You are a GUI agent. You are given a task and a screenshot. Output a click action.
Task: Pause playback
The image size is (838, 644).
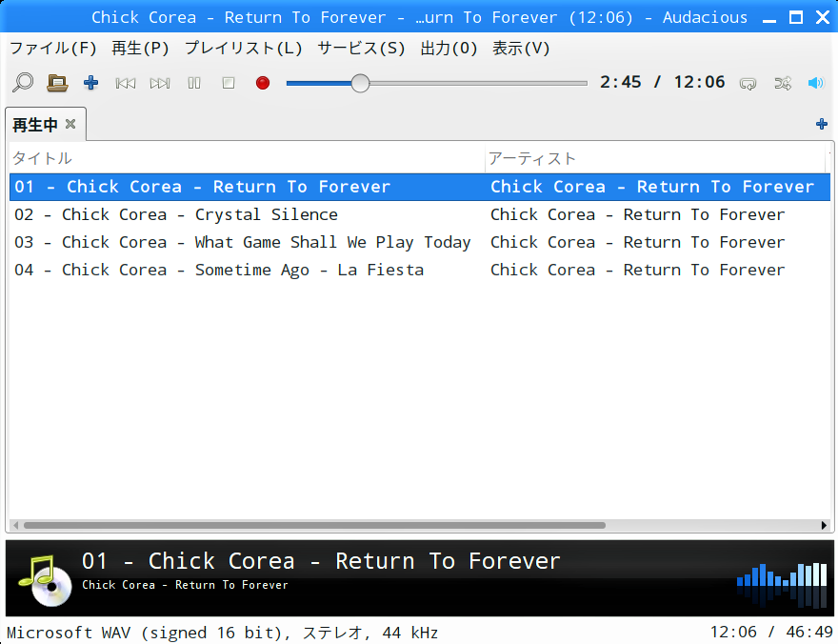[194, 84]
